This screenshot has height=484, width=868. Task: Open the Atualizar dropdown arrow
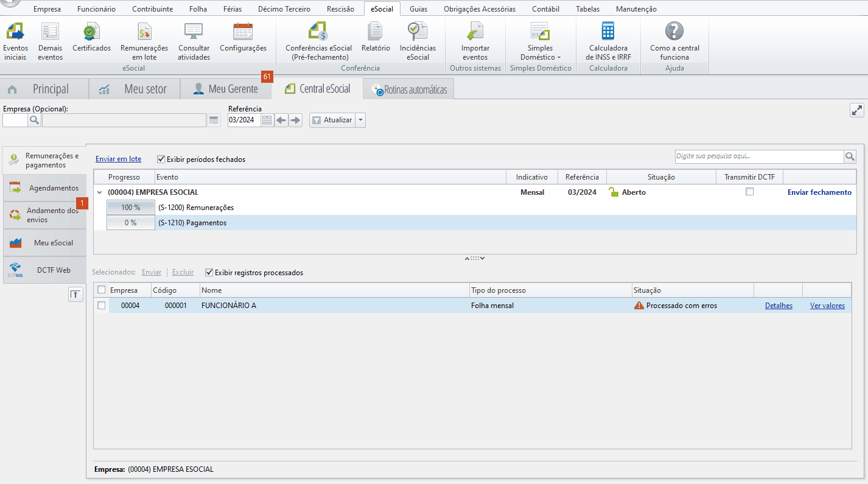pyautogui.click(x=361, y=121)
